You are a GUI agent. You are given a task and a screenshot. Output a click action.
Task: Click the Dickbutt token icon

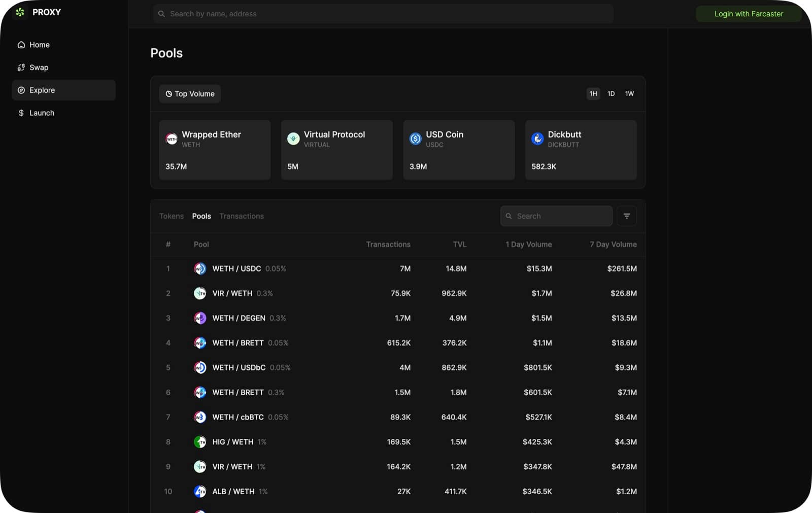click(537, 139)
